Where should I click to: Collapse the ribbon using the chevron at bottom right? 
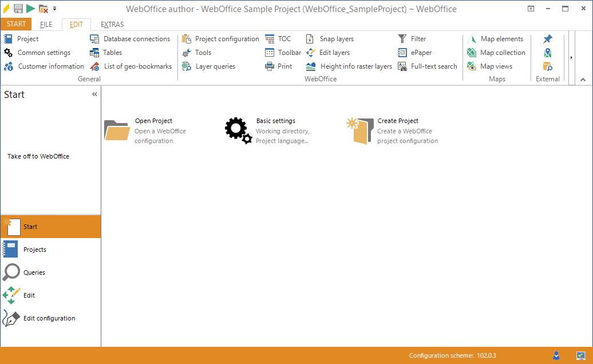[584, 79]
